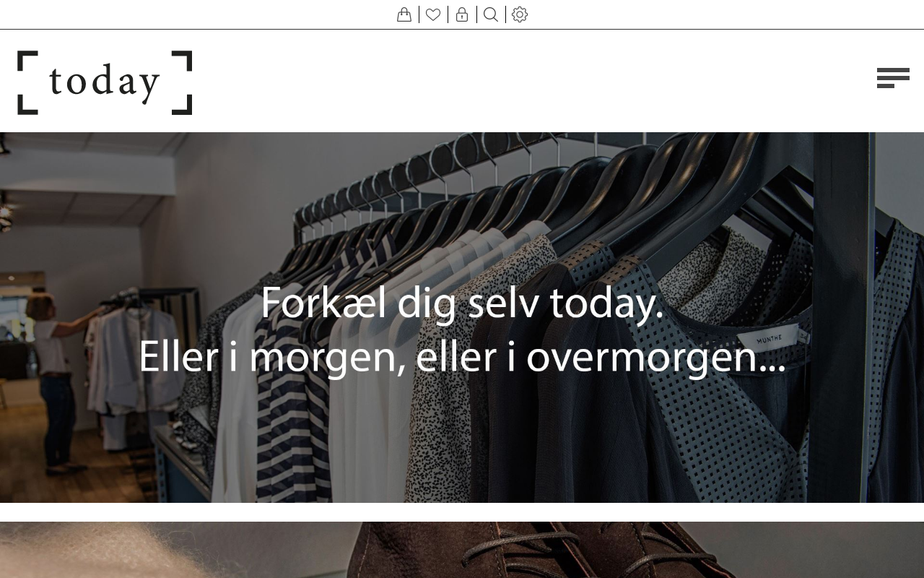Click the 'Forkæl dig selv today.' headline
The height and width of the screenshot is (578, 924).
(x=462, y=303)
